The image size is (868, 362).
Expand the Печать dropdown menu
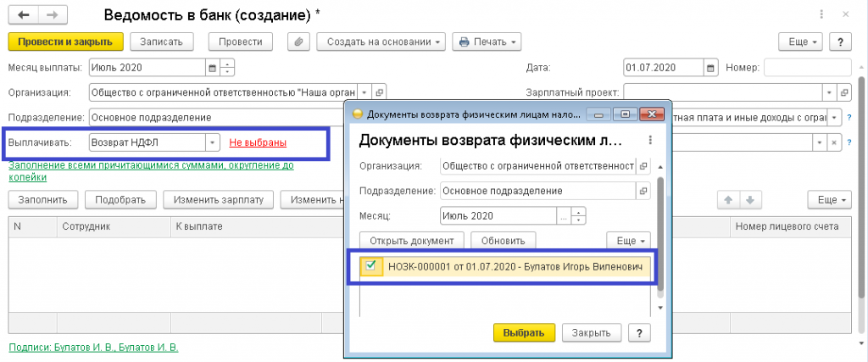tap(487, 42)
